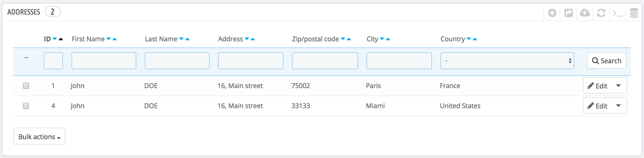644x158 pixels.
Task: Click the export to SQL Manager database icon
Action: point(634,13)
